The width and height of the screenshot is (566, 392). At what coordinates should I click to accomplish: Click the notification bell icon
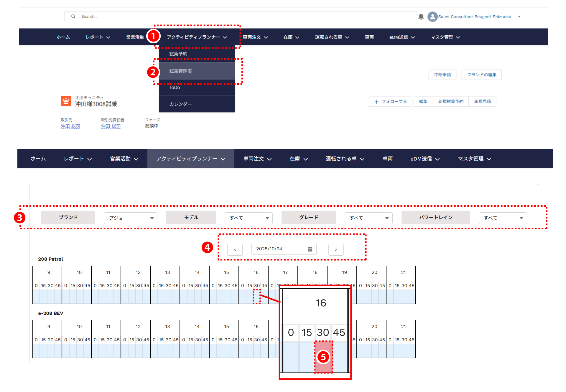point(421,17)
